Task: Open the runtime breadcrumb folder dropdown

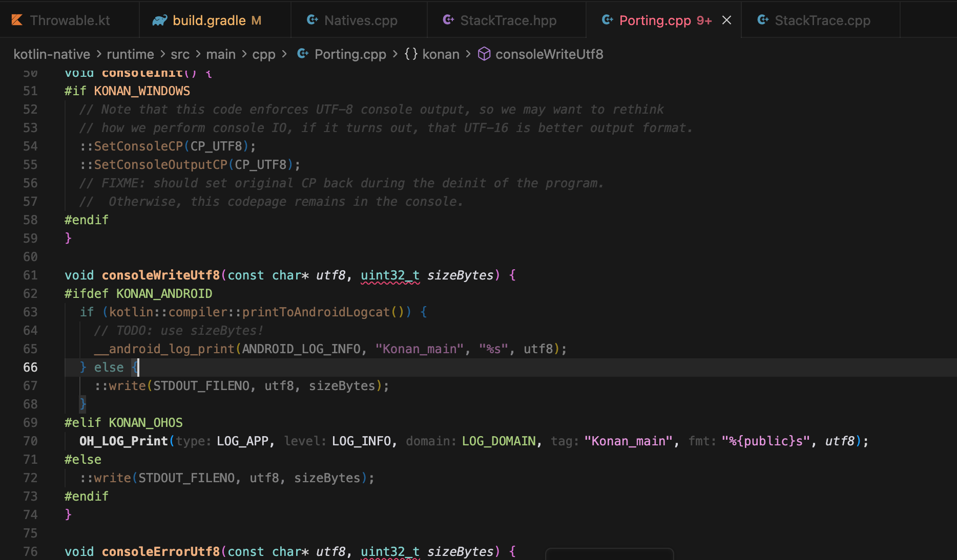Action: click(x=130, y=54)
